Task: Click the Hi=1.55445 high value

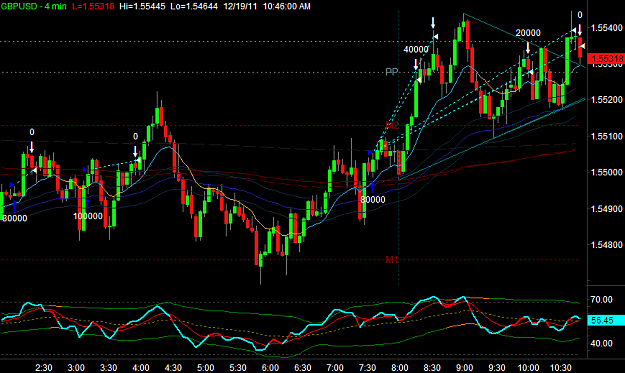Action: point(142,6)
